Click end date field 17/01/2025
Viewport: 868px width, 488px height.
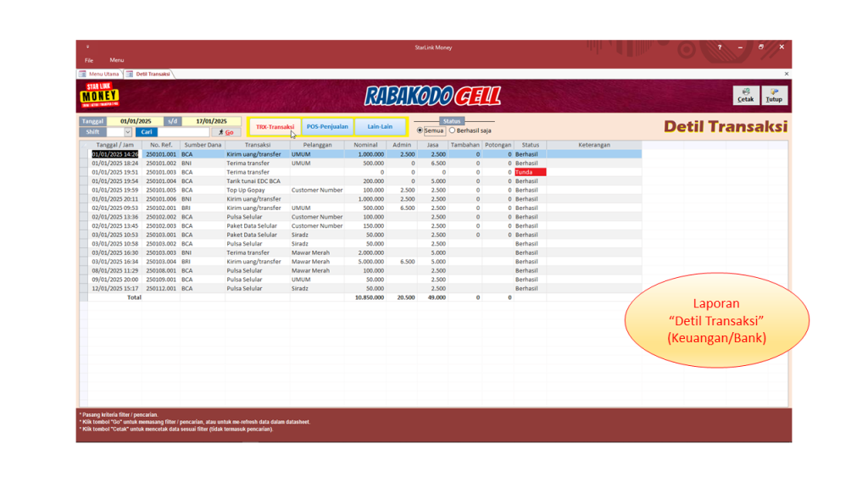[211, 121]
